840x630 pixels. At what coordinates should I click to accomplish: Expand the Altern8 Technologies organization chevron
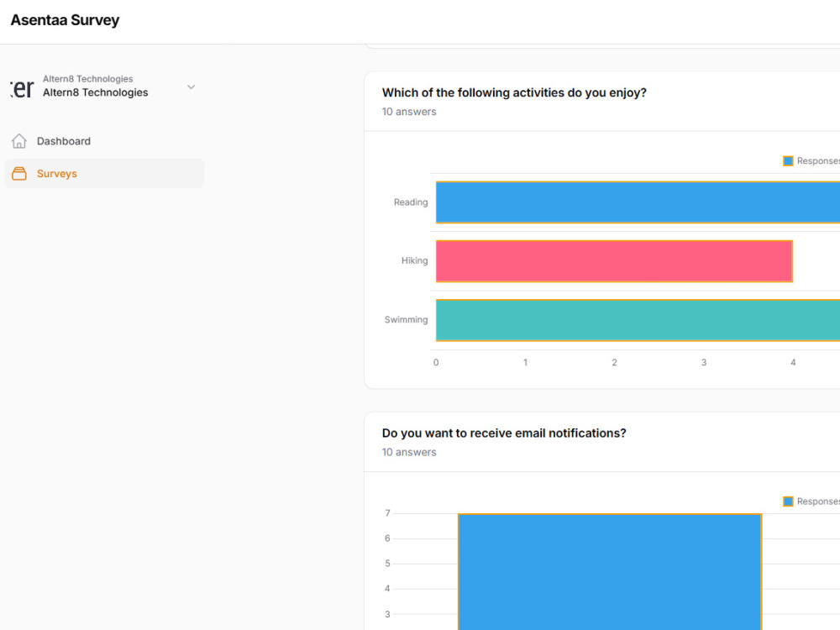(x=191, y=87)
